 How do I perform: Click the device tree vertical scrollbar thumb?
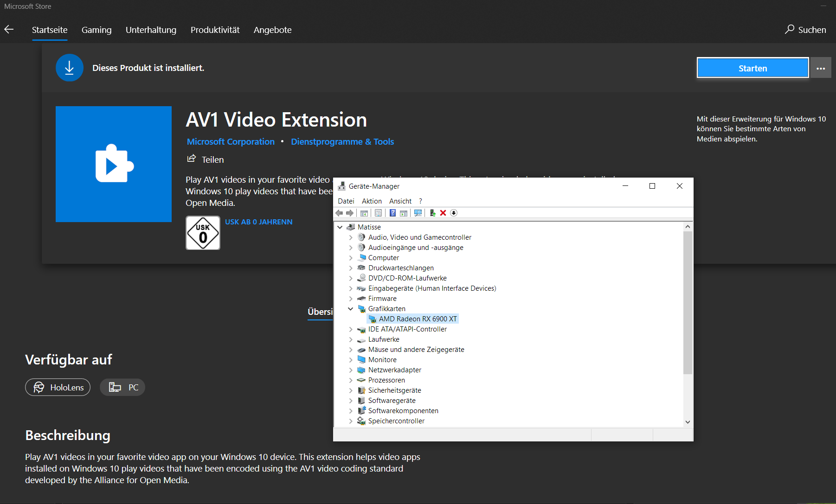point(688,302)
